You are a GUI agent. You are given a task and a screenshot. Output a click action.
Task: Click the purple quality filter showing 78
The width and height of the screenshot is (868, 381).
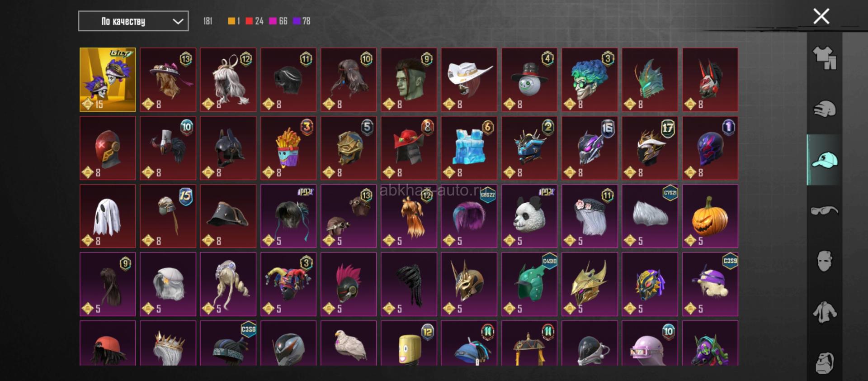point(302,21)
